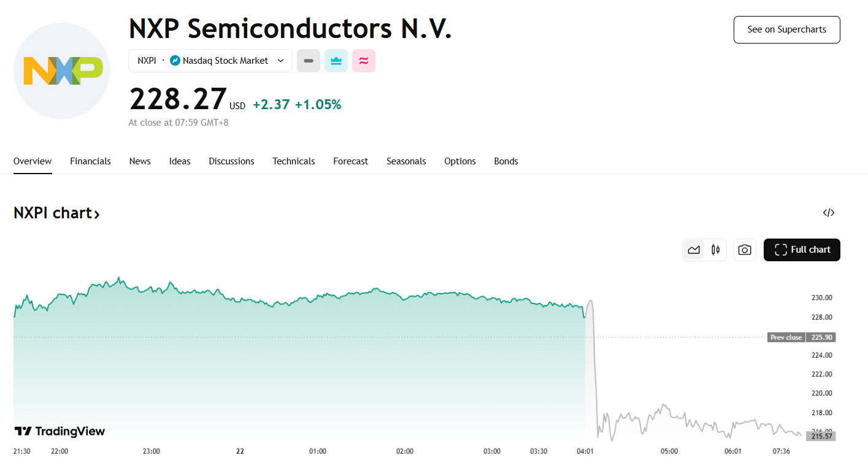Take a chart snapshot with camera icon
Screen dimensions: 868x471
pos(745,250)
